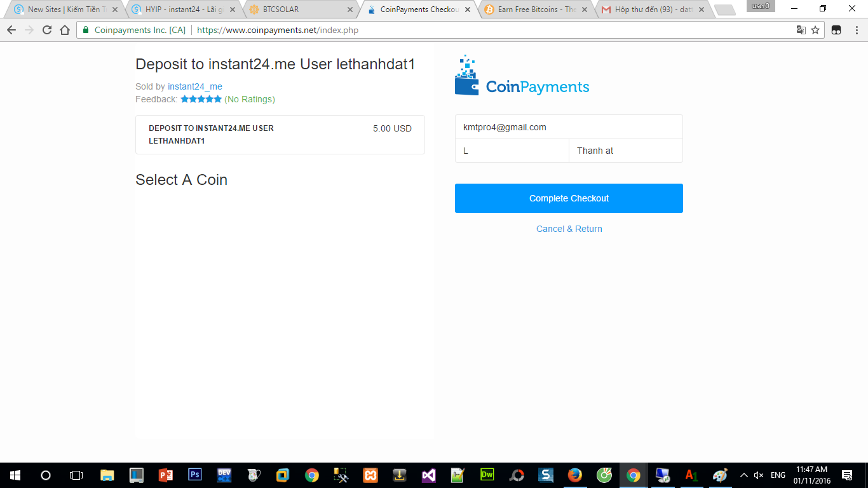
Task: Click the last name field Thanh at
Action: click(626, 151)
